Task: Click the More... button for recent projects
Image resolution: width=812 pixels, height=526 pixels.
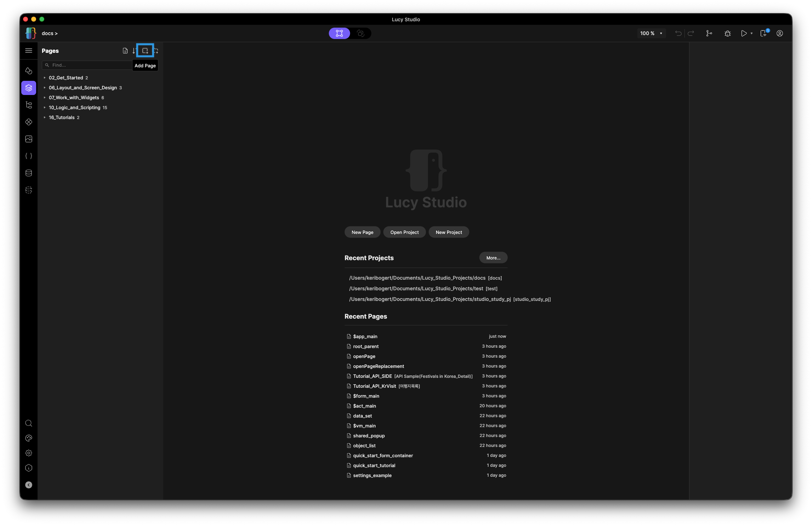Action: tap(494, 258)
